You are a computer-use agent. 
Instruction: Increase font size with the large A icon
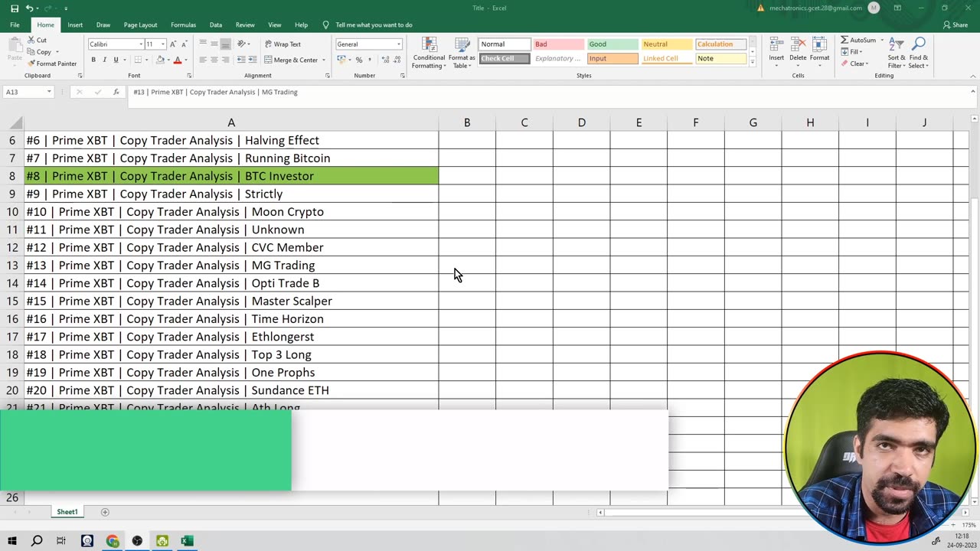click(173, 44)
